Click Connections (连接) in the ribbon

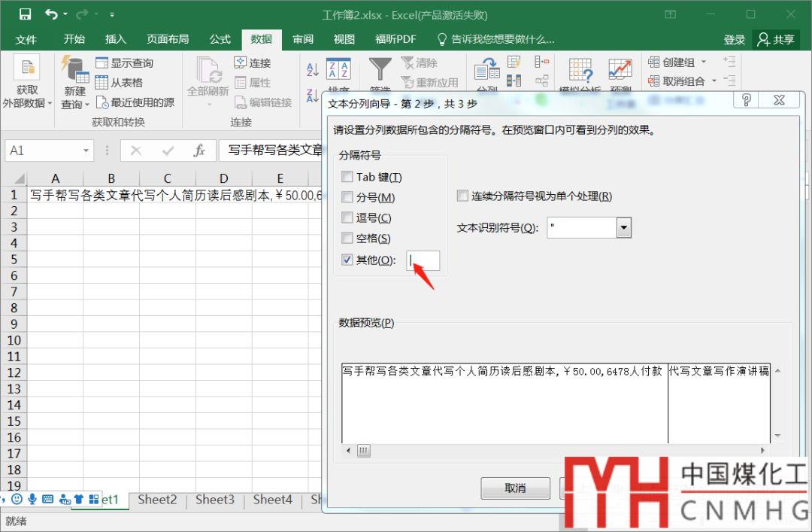click(253, 62)
